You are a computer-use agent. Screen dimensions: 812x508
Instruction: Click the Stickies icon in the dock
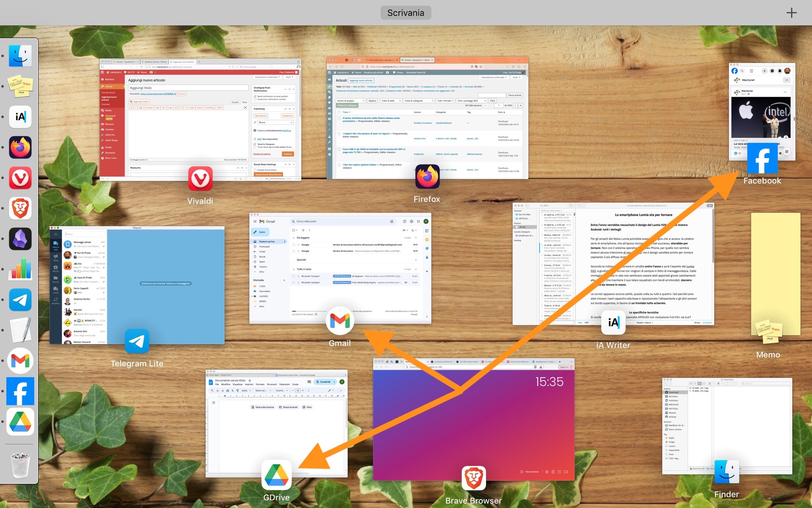pyautogui.click(x=20, y=86)
